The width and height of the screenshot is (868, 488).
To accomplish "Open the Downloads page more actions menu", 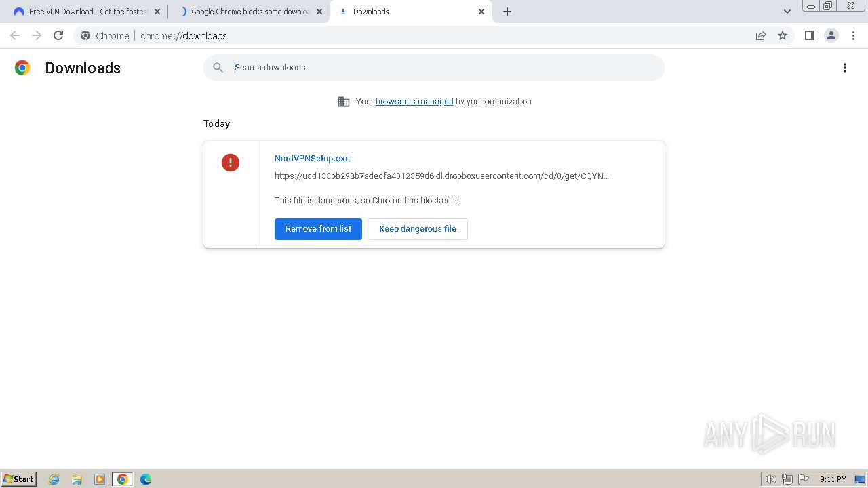I will point(845,68).
